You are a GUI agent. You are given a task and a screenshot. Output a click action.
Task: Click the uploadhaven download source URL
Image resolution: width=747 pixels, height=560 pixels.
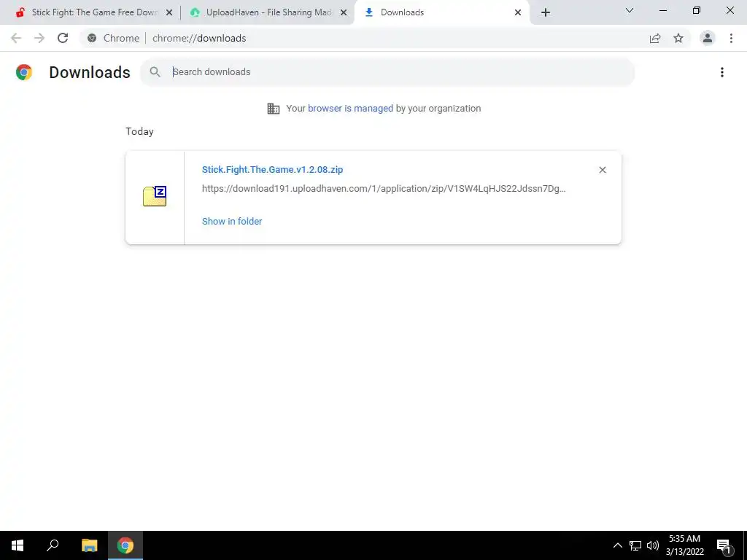[x=384, y=189]
